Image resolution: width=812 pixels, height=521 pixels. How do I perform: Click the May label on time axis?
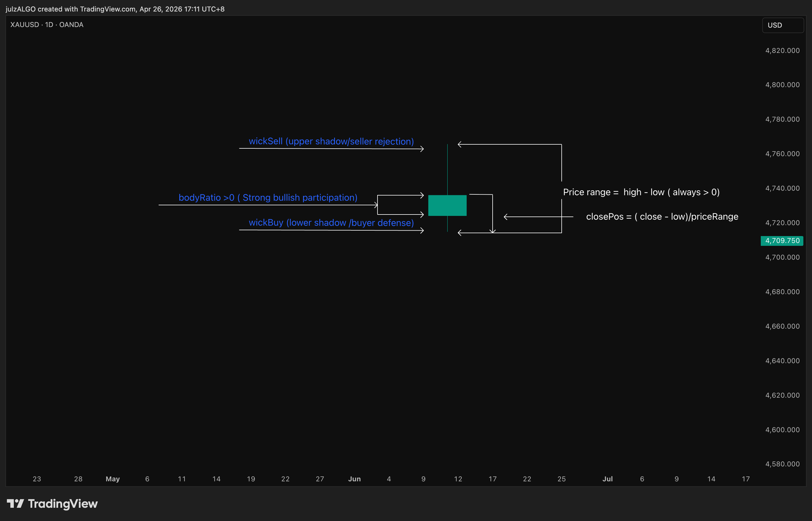(x=113, y=479)
